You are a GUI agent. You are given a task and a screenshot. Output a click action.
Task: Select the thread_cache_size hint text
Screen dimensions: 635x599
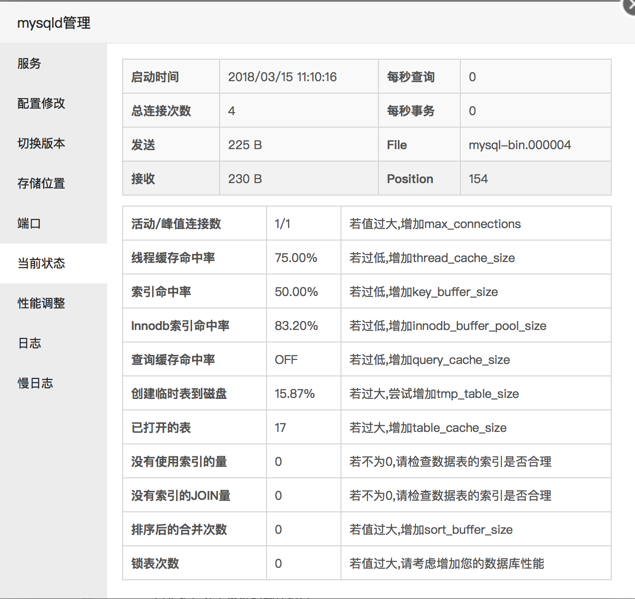click(432, 258)
